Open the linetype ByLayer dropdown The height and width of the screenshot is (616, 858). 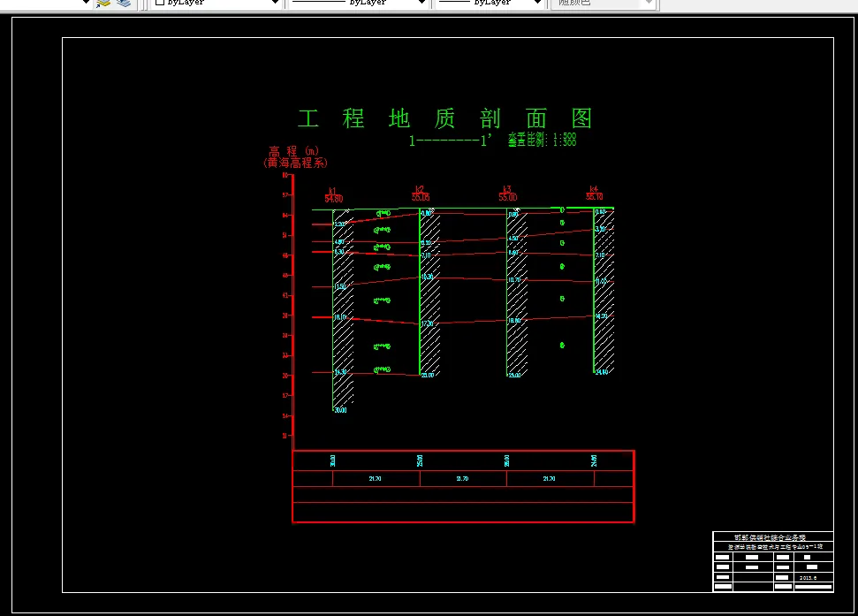tap(359, 3)
